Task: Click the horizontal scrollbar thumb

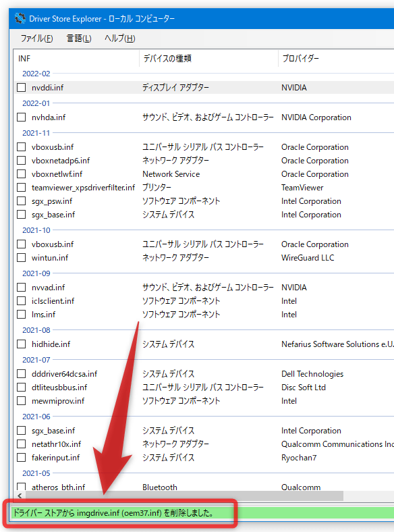Action: (x=184, y=496)
